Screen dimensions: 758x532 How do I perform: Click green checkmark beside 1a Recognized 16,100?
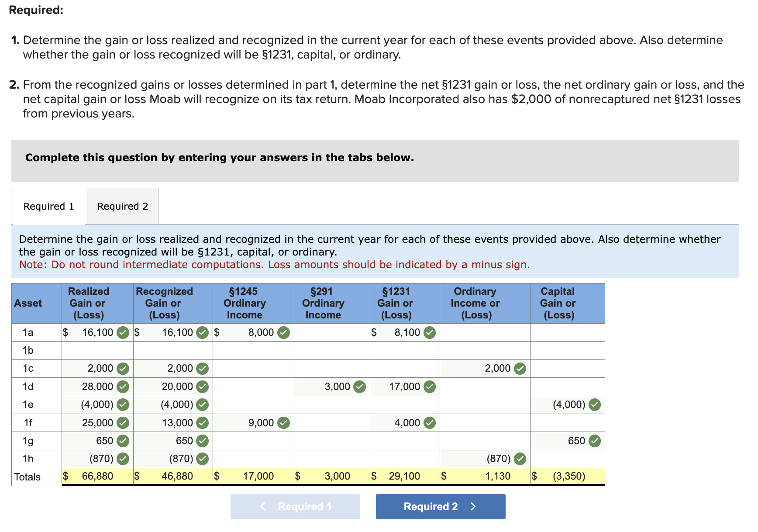coord(202,333)
